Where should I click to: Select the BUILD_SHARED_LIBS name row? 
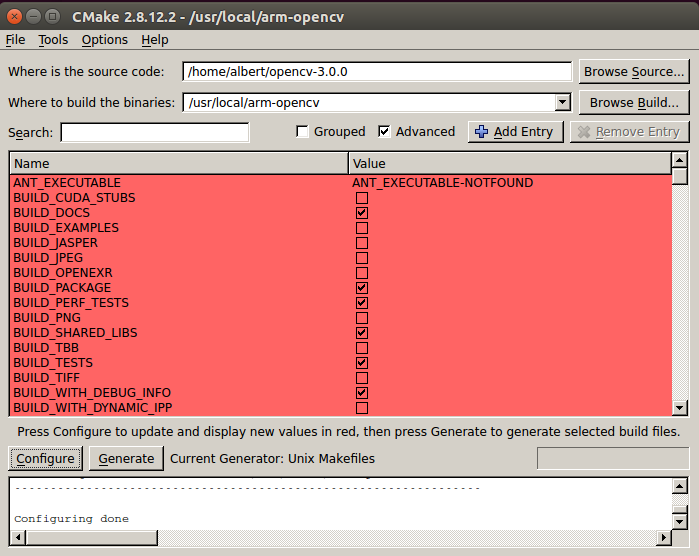click(75, 333)
